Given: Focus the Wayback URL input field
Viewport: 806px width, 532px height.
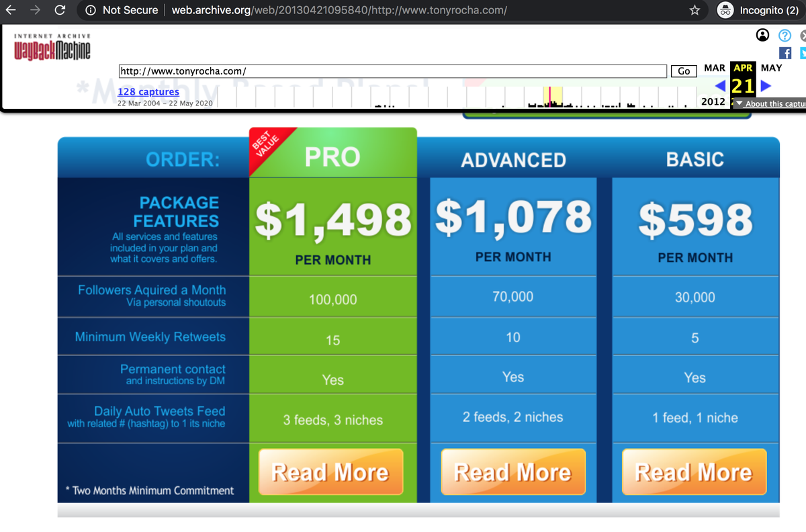Looking at the screenshot, I should [x=392, y=71].
